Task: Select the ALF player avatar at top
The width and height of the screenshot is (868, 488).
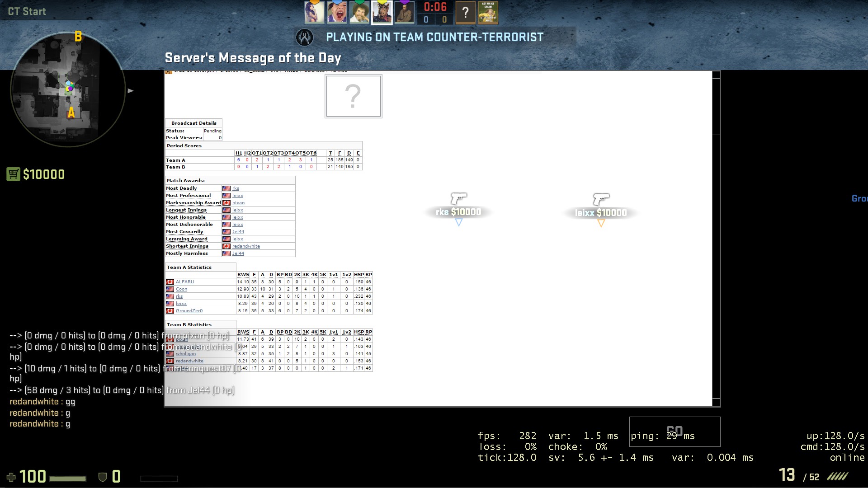Action: click(x=382, y=12)
